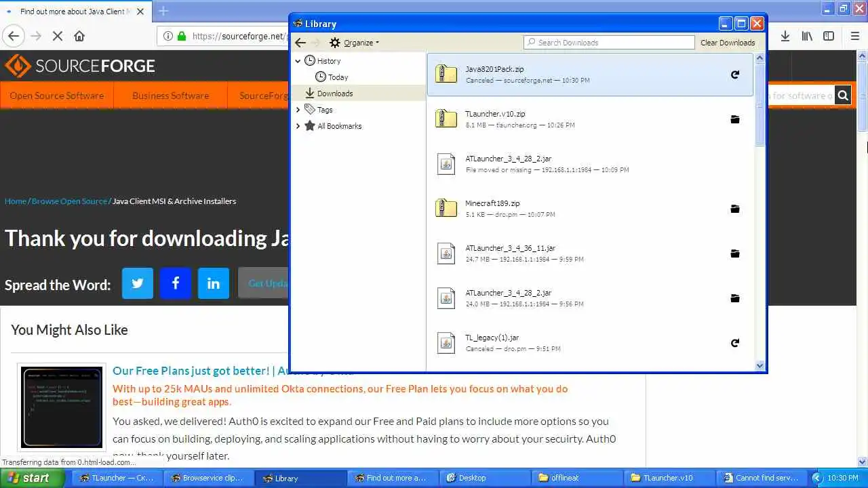868x488 pixels.
Task: Switch to TLauncher taskbar window
Action: (x=118, y=478)
